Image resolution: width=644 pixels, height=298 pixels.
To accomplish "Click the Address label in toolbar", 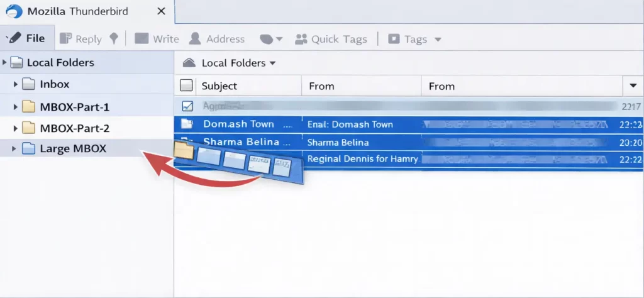I will 226,39.
